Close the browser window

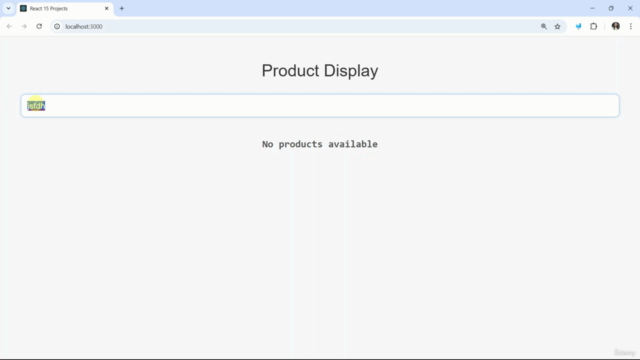tap(630, 8)
